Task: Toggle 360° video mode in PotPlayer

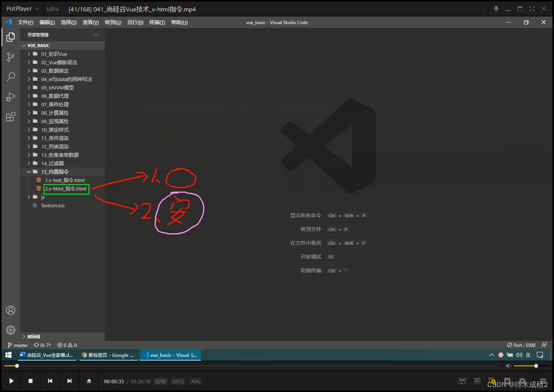Action: (x=463, y=381)
